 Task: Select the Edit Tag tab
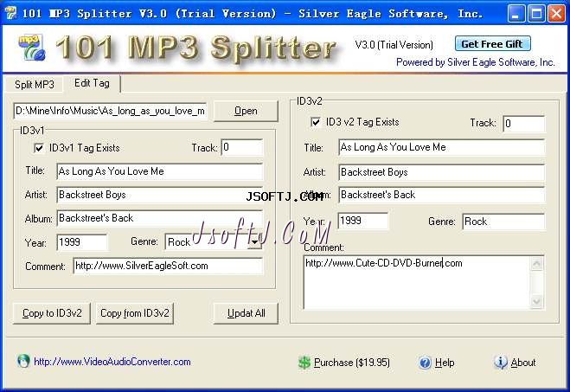click(92, 83)
